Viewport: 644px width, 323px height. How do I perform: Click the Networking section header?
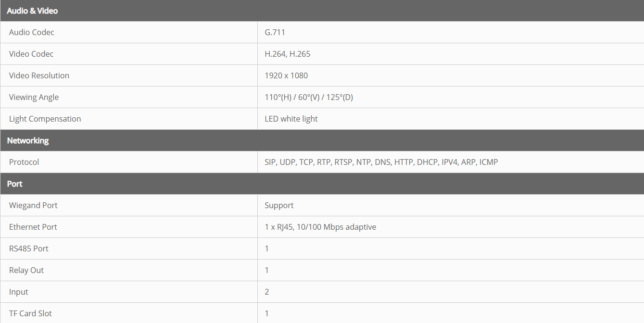coord(28,140)
